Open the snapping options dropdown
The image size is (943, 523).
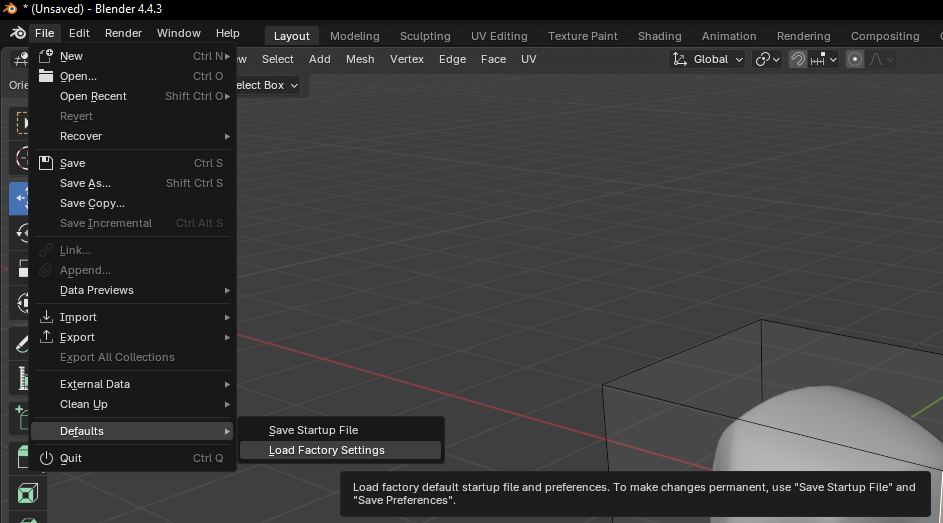(823, 59)
